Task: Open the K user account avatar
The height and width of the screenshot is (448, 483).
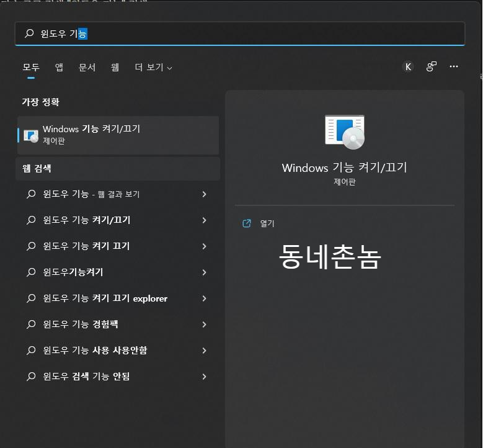Action: click(x=408, y=66)
